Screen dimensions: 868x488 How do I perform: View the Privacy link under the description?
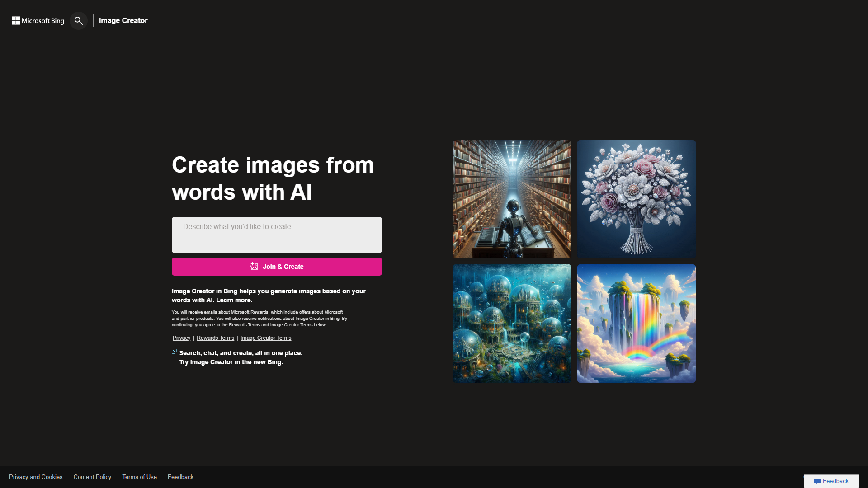(x=181, y=338)
